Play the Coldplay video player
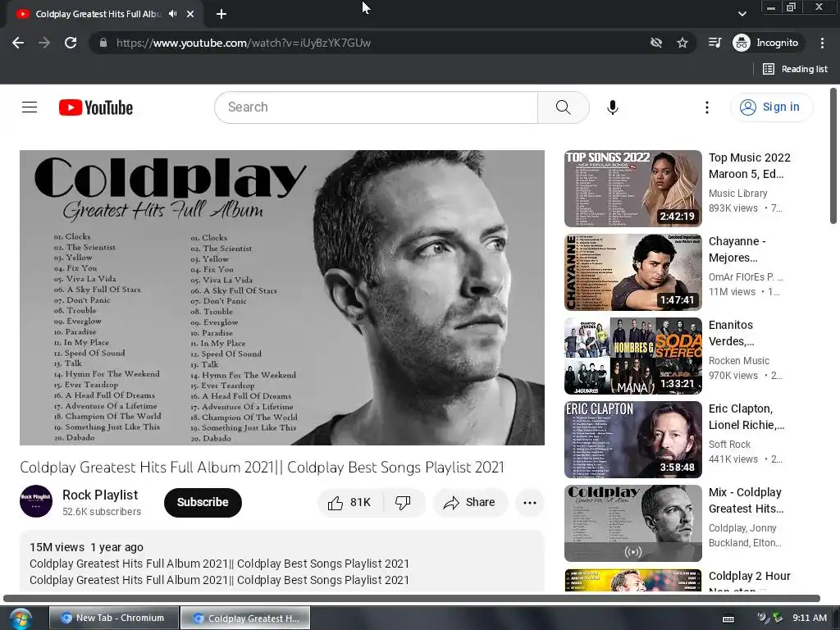Viewport: 840px width, 630px height. point(282,297)
